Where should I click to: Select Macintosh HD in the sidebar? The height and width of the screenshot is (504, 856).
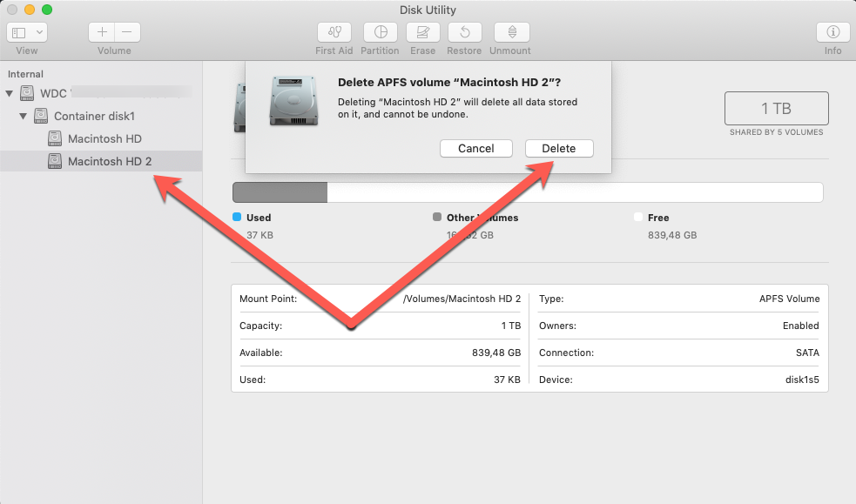[98, 138]
